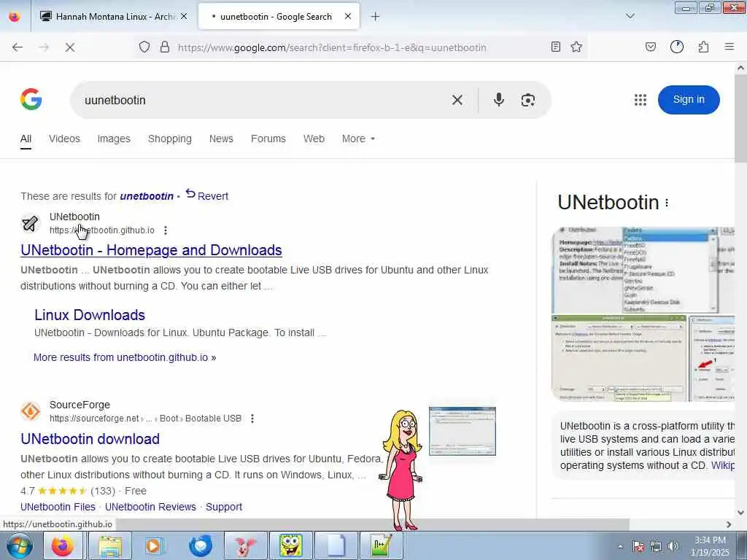Image resolution: width=747 pixels, height=560 pixels.
Task: Clear the search query with the X
Action: pyautogui.click(x=457, y=100)
